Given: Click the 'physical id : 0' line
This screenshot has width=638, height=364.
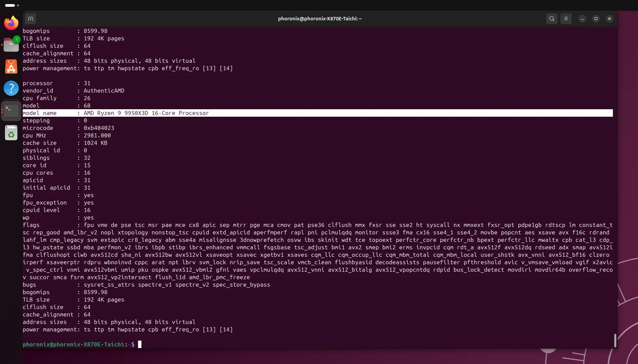Looking at the screenshot, I should tap(55, 150).
